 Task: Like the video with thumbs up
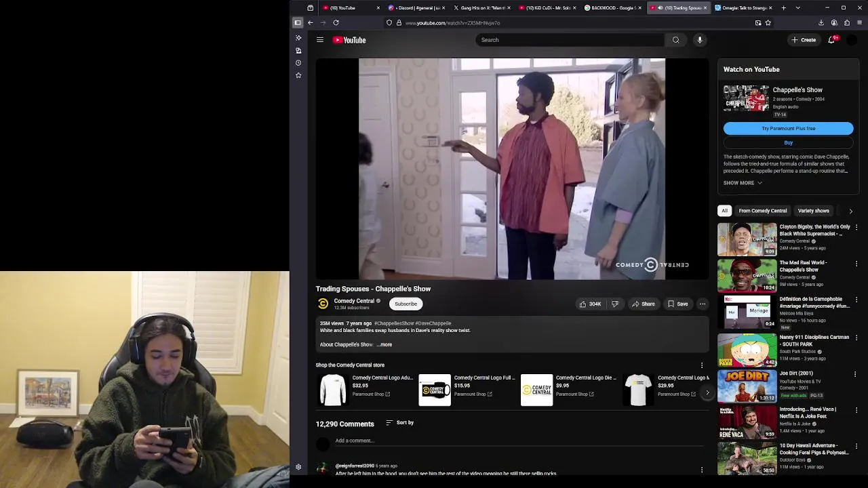pos(590,304)
